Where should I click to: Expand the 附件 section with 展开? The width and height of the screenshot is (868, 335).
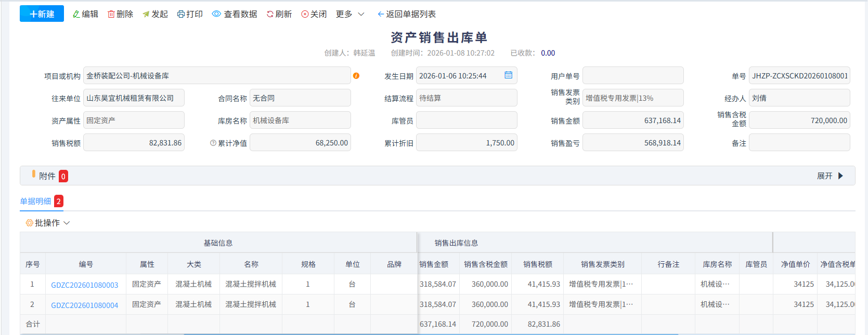(x=830, y=176)
